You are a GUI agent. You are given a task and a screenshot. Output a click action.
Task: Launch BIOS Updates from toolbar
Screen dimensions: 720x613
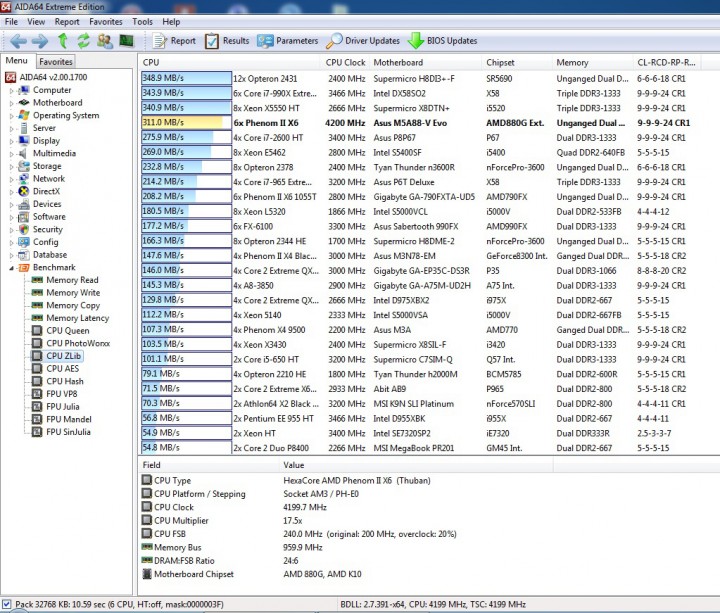click(443, 41)
